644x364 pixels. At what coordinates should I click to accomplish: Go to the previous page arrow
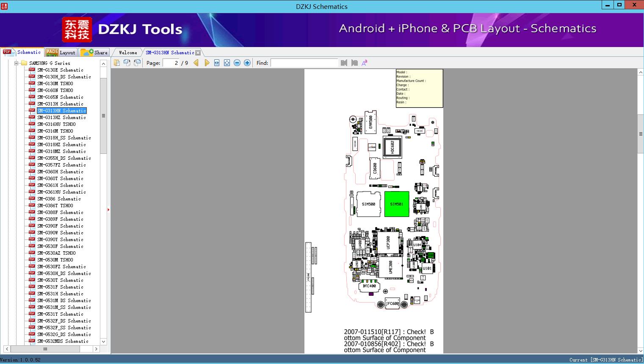point(196,63)
